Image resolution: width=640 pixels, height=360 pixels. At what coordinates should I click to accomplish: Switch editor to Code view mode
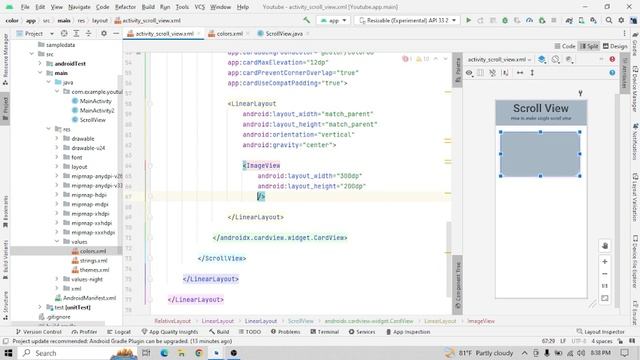(x=565, y=46)
